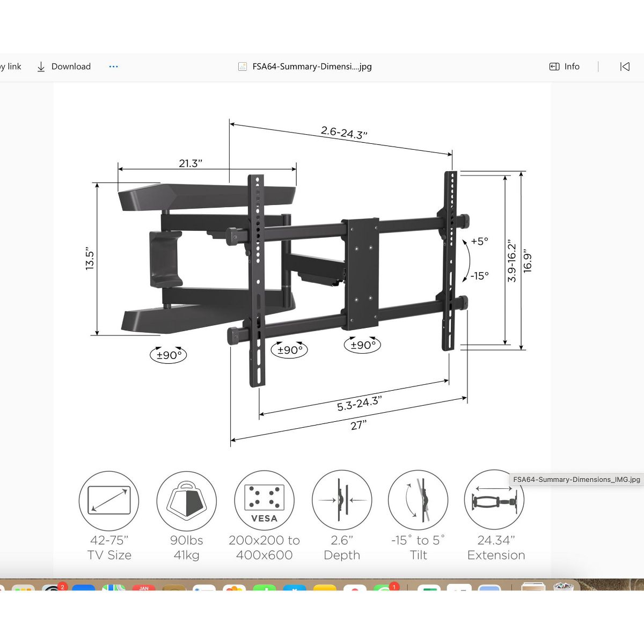Screen dimensions: 644x644
Task: Click the 42-75" TV Size icon
Action: tap(109, 500)
